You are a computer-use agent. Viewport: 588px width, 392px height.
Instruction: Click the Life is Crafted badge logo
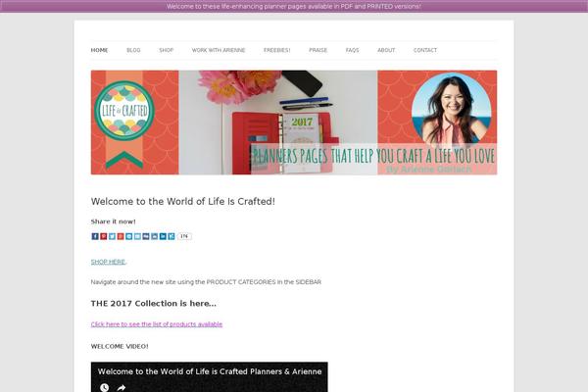(x=124, y=111)
